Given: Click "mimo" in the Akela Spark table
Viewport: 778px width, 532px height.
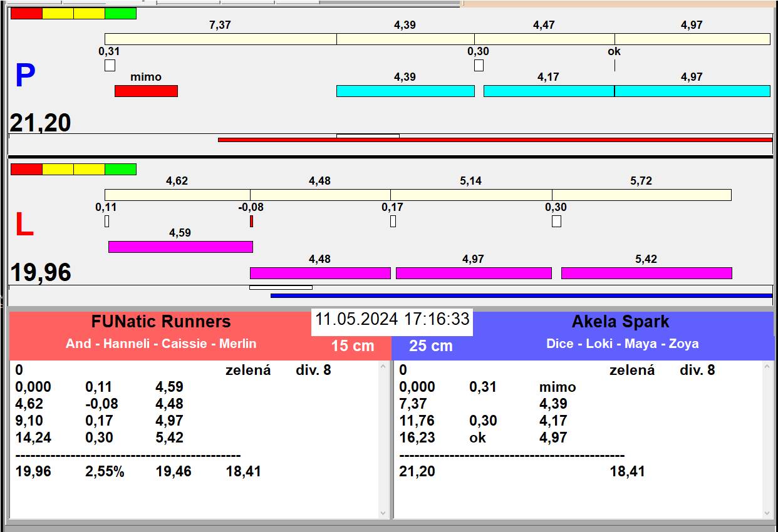Looking at the screenshot, I should [558, 387].
